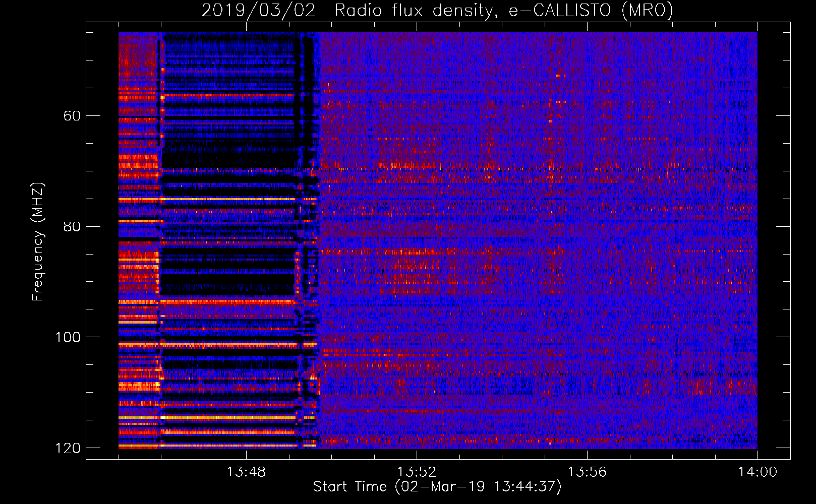Viewport: 816px width, 504px height.
Task: Click the 'Frequency (MHZ)' y-axis label
Action: click(38, 242)
